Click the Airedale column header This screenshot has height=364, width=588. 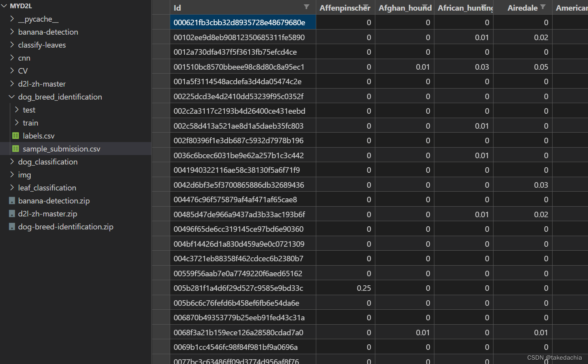tap(523, 7)
